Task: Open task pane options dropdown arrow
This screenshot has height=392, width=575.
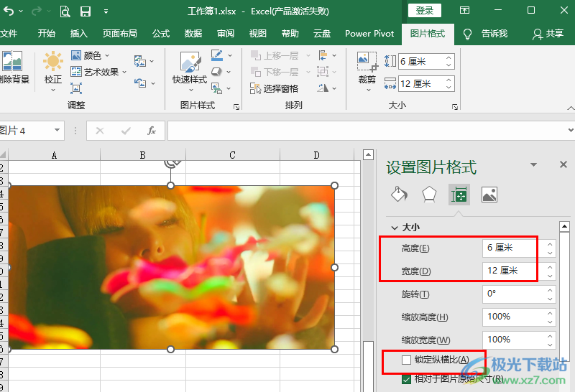Action: click(533, 165)
